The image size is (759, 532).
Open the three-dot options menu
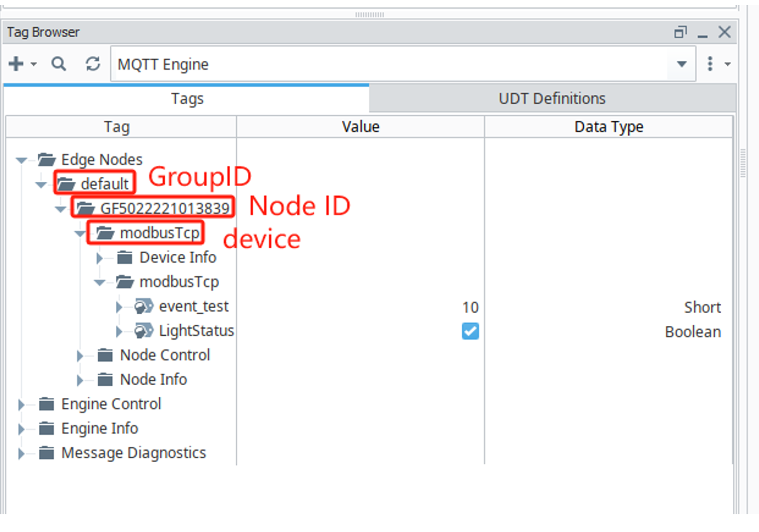point(710,64)
